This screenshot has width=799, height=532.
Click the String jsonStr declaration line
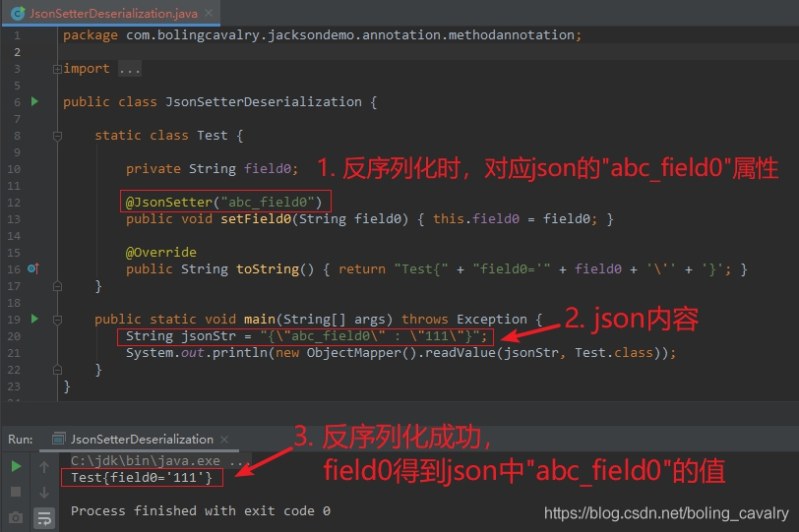pos(306,336)
